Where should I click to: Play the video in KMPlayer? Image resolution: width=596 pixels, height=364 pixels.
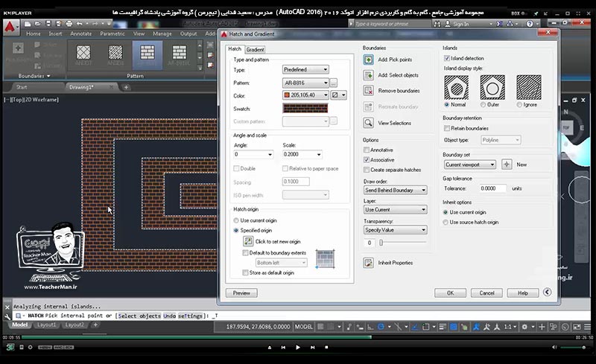coord(297,348)
